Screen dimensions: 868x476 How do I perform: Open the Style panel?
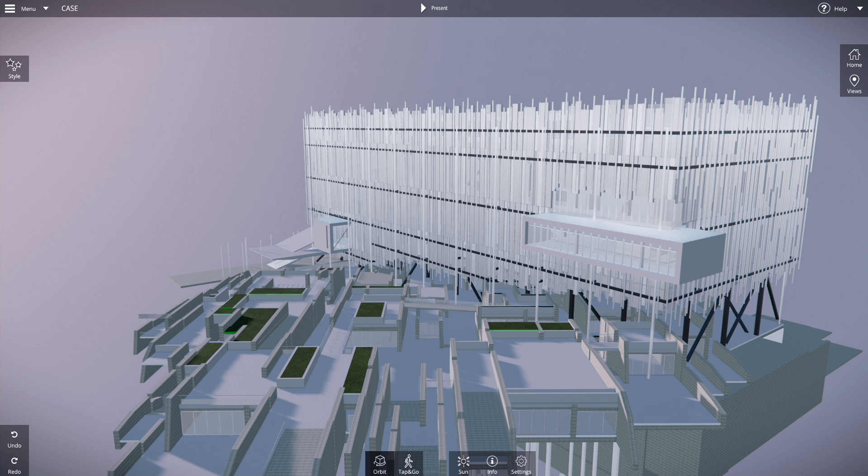coord(14,68)
